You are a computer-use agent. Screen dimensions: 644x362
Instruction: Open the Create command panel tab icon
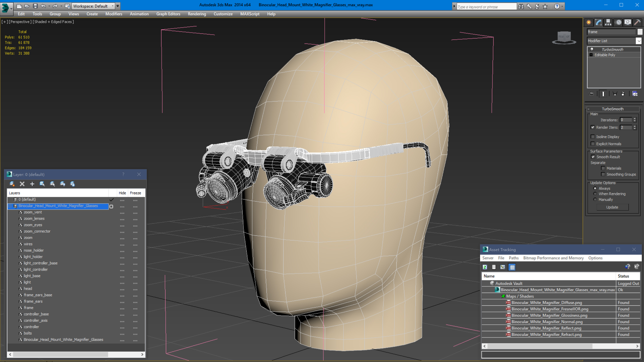pos(589,23)
